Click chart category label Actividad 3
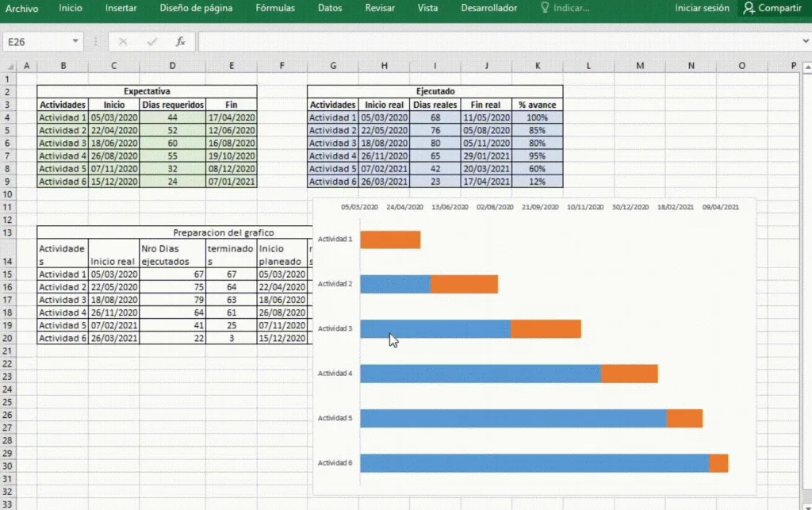 (x=335, y=329)
